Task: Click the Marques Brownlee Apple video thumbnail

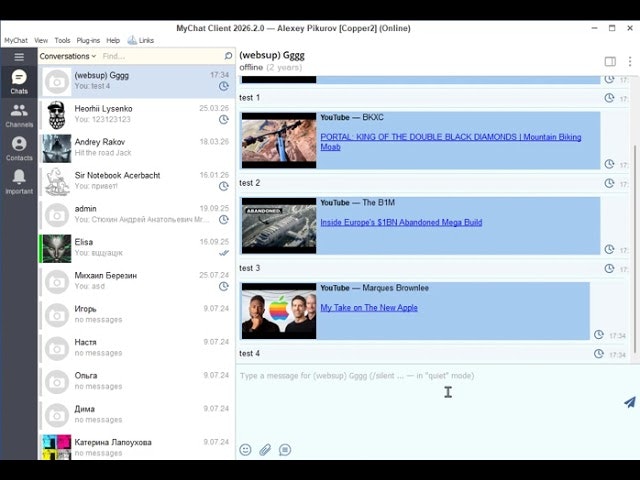Action: point(279,311)
